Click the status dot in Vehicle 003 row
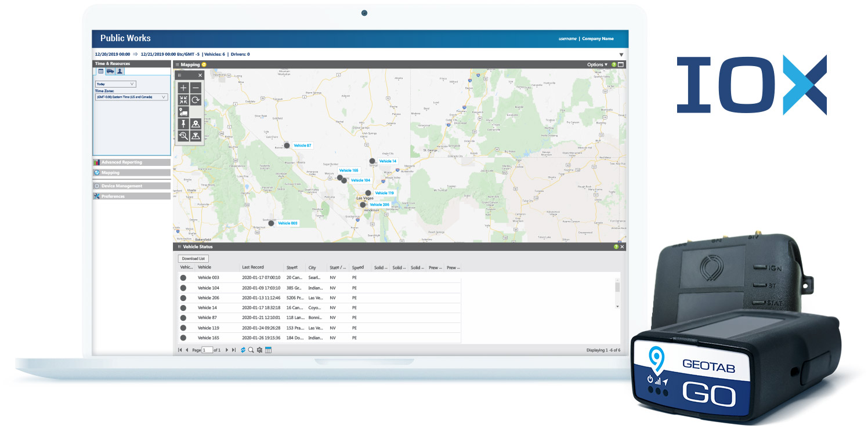The height and width of the screenshot is (428, 868). click(x=183, y=278)
